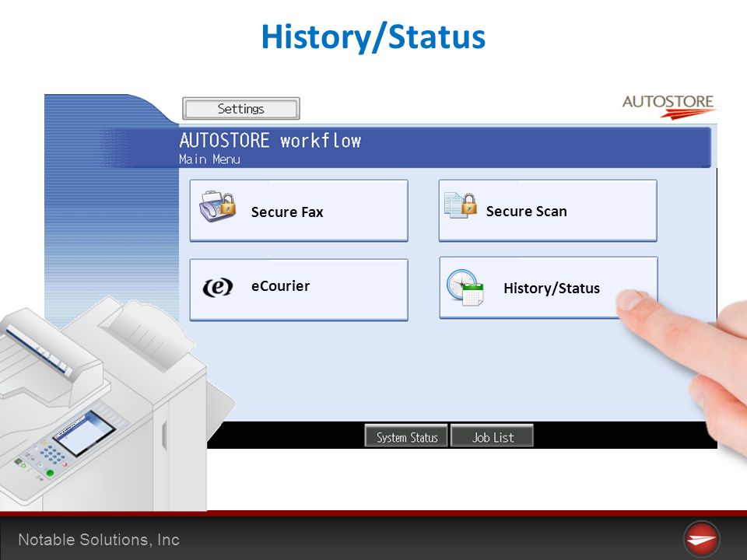The width and height of the screenshot is (747, 560).
Task: Show the Job List
Action: coord(492,436)
